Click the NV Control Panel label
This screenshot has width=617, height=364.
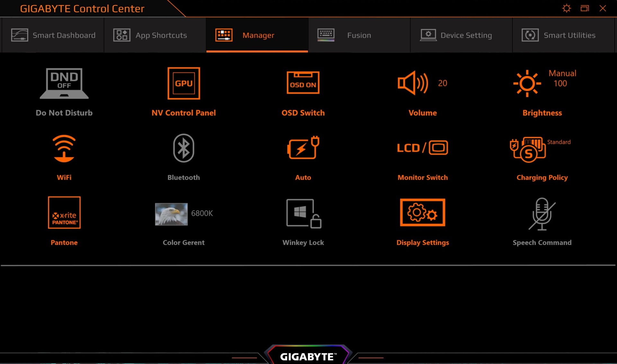coord(184,113)
